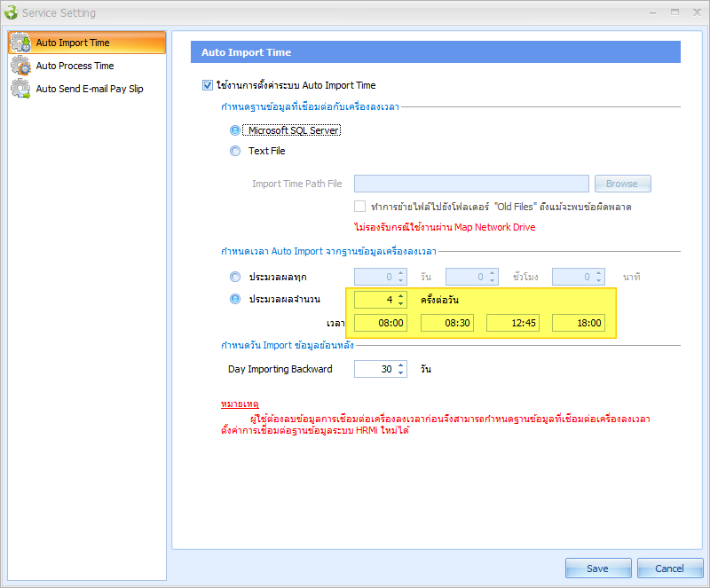Click the Auto Process Time gear icon
Image resolution: width=710 pixels, height=588 pixels.
pos(20,66)
